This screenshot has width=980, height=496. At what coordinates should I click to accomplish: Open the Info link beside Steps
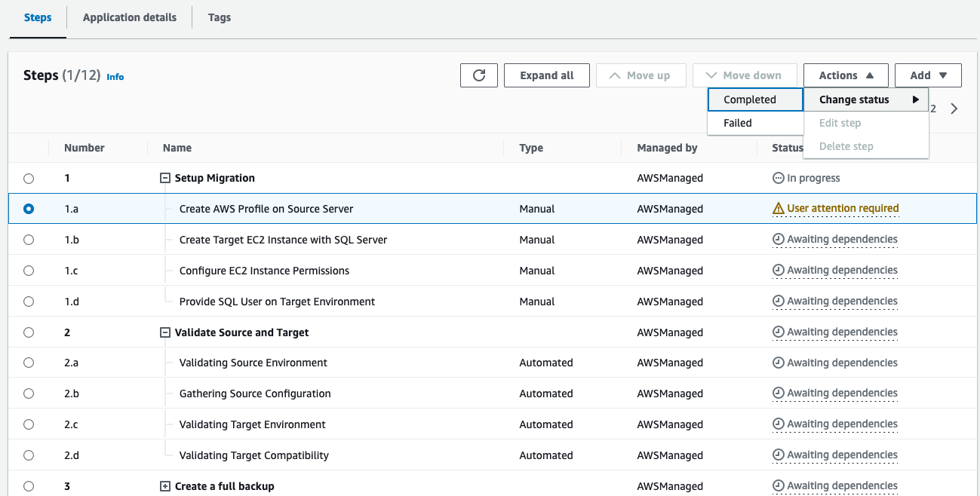115,77
